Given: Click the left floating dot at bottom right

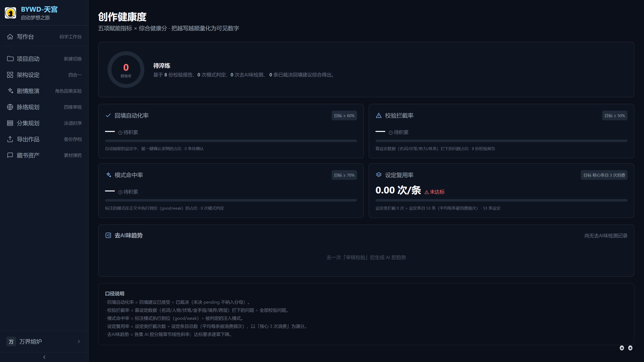Looking at the screenshot, I should pos(622,348).
